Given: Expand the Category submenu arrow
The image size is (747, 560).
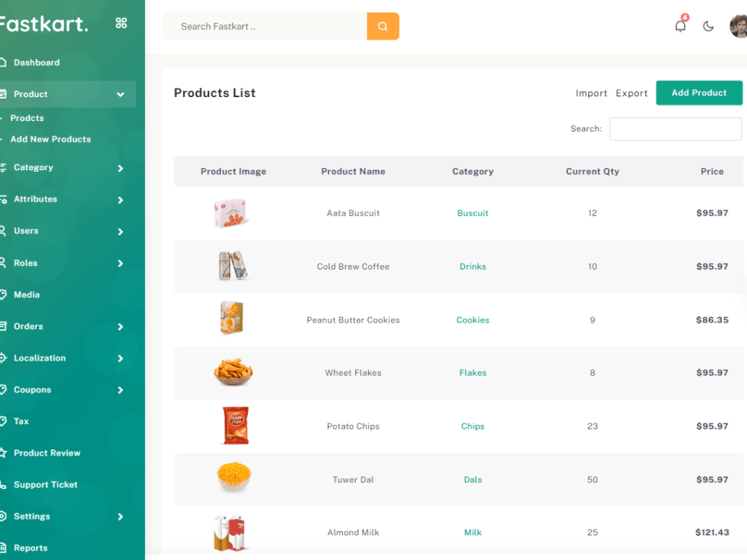Looking at the screenshot, I should pyautogui.click(x=120, y=168).
